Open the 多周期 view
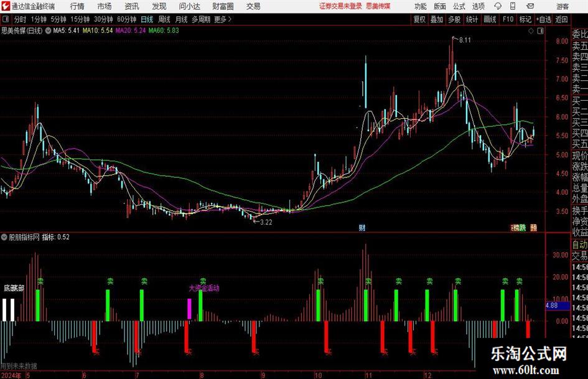 (x=201, y=19)
